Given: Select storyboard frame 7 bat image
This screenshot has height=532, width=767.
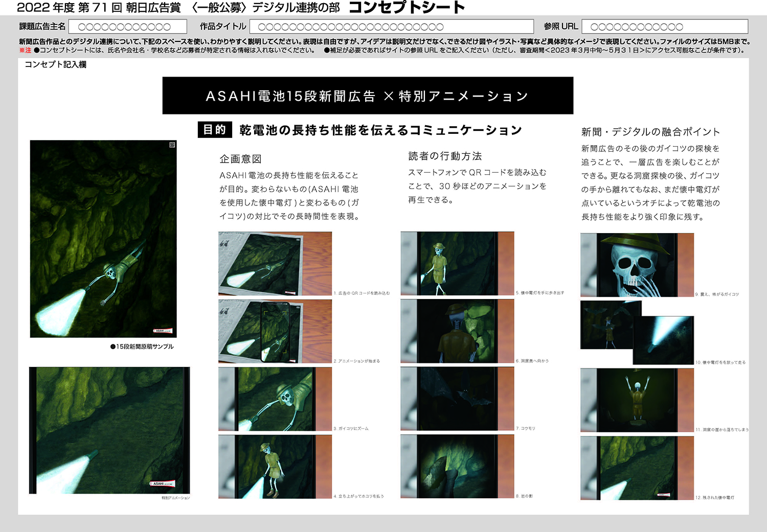Looking at the screenshot, I should 457,399.
